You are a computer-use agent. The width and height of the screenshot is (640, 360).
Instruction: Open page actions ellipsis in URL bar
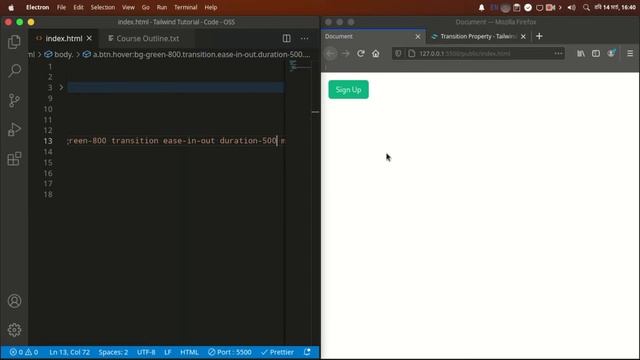pyautogui.click(x=558, y=53)
